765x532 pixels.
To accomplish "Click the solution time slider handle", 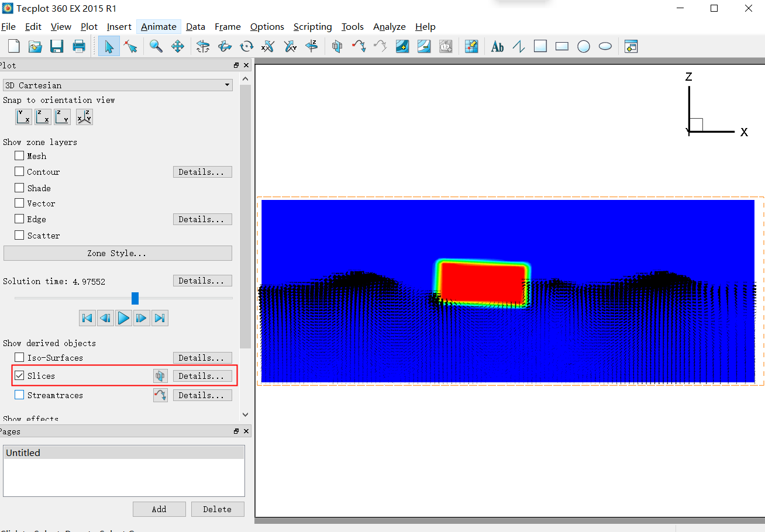I will (x=135, y=298).
